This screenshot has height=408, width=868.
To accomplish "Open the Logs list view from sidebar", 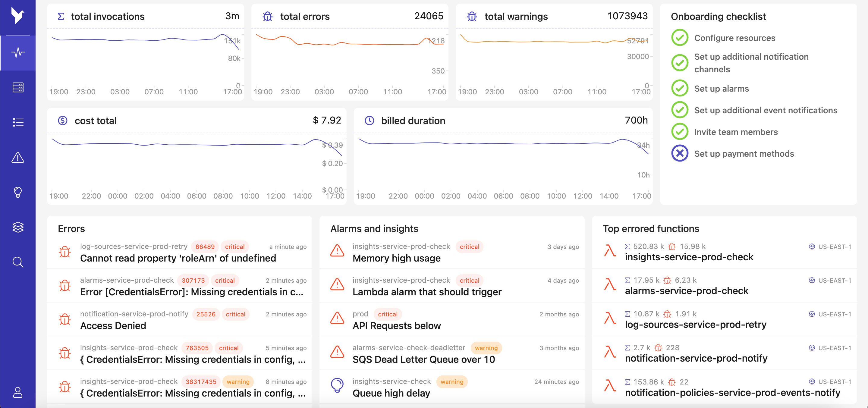I will click(x=17, y=122).
